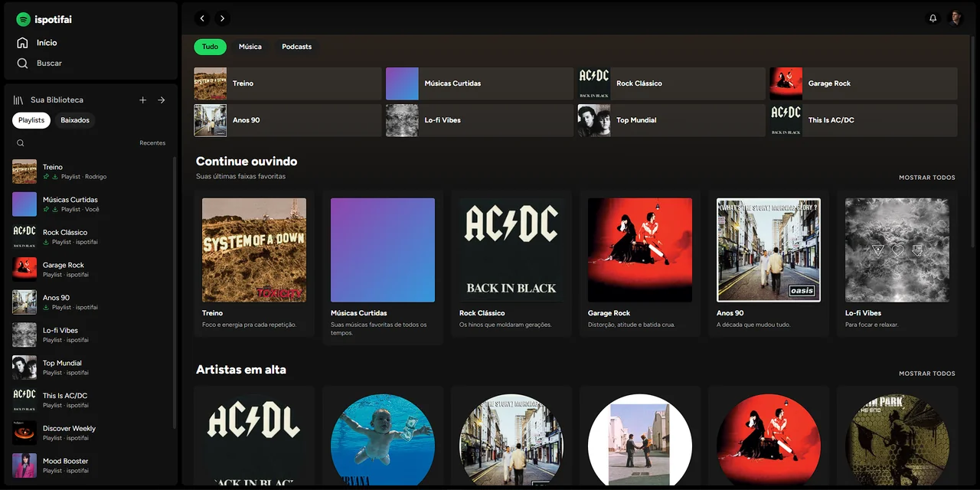
Task: Open White Stripes red artist circle
Action: click(769, 440)
